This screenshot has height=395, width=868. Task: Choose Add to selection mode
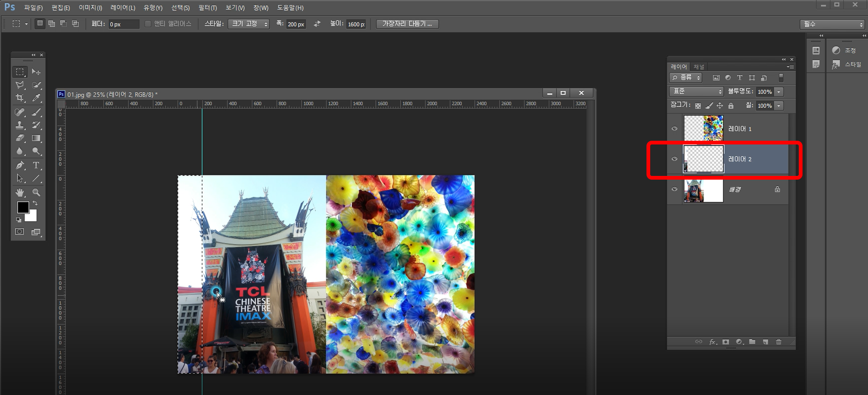pos(52,23)
